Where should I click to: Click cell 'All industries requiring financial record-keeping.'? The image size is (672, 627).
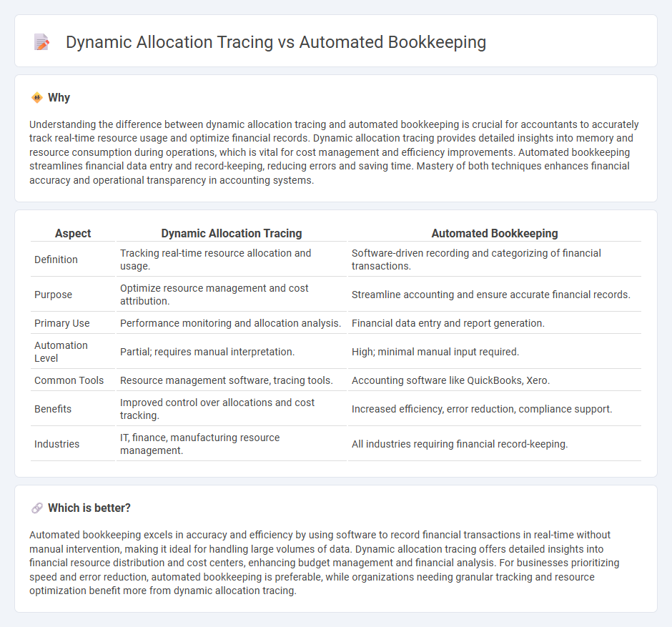(495, 444)
